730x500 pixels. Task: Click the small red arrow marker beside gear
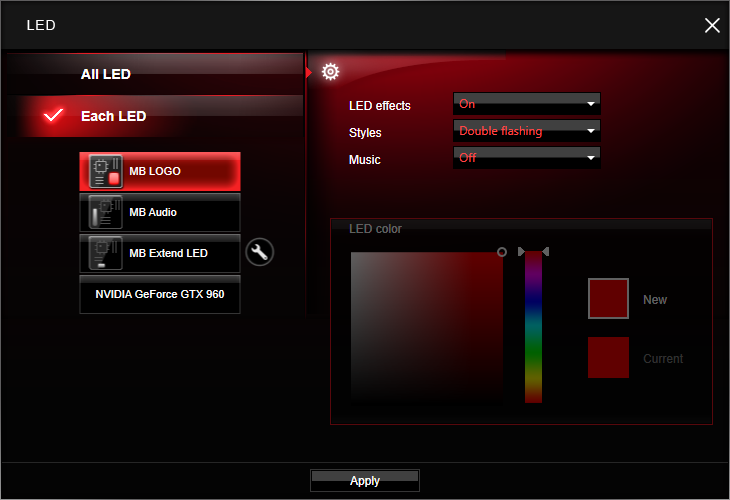tap(309, 72)
